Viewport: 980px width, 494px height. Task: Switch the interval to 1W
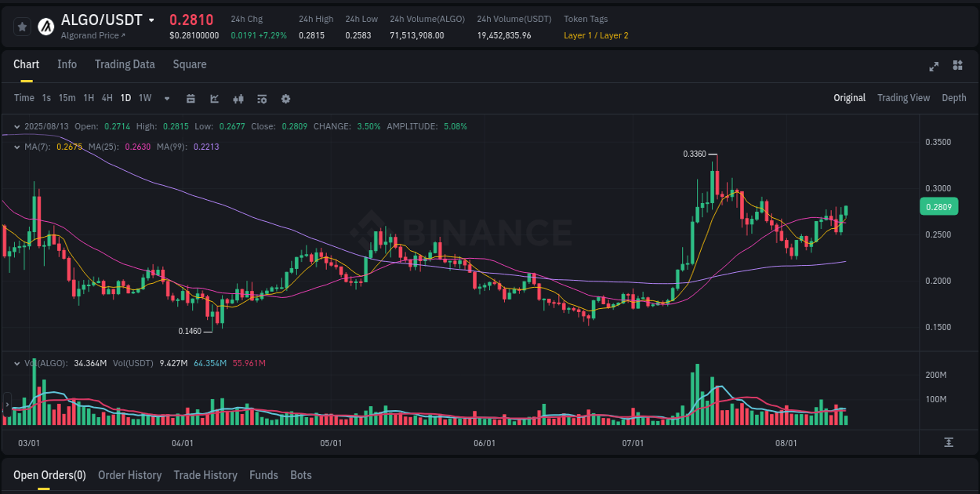(144, 98)
